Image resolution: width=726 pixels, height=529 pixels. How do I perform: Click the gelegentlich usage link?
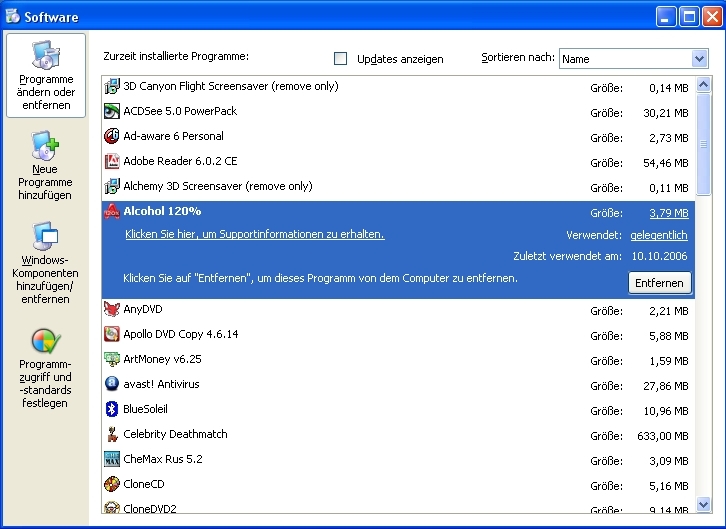659,235
